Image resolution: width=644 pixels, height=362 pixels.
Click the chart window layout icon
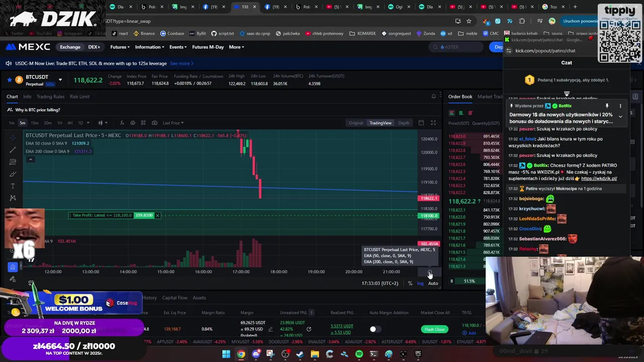421,123
